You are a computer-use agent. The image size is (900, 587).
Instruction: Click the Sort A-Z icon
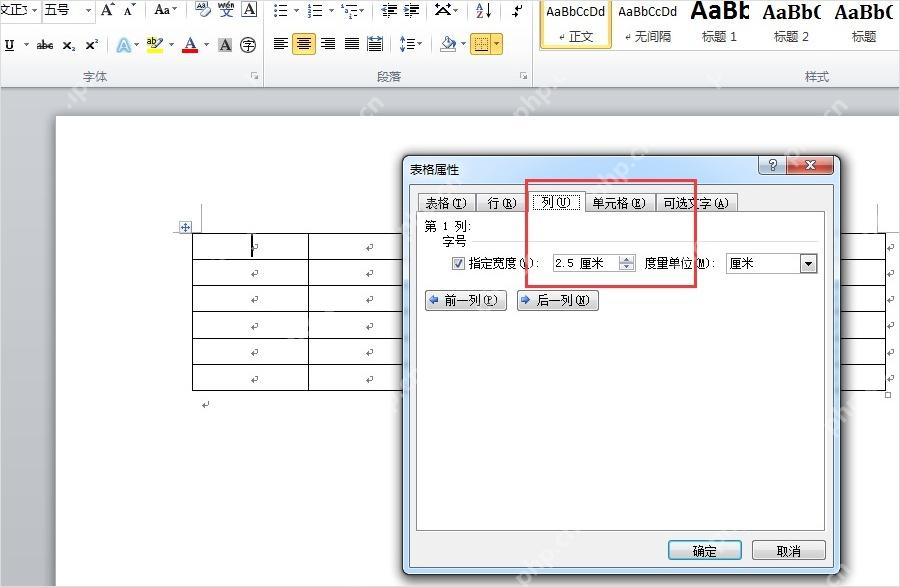click(484, 10)
